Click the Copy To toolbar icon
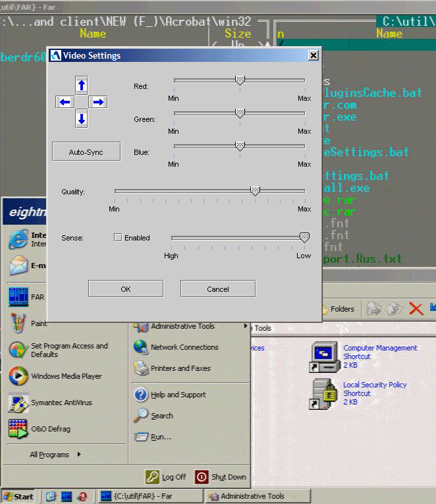 coord(395,309)
